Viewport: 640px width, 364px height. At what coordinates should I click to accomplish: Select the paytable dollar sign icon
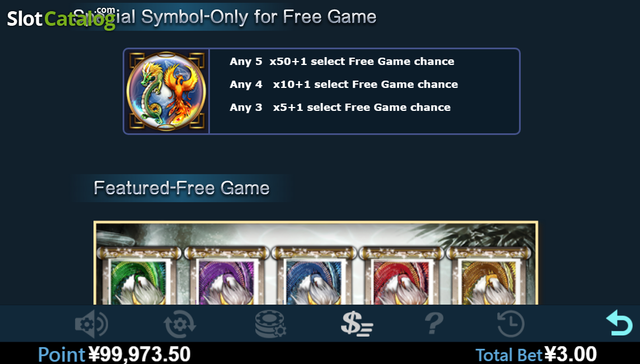point(357,324)
